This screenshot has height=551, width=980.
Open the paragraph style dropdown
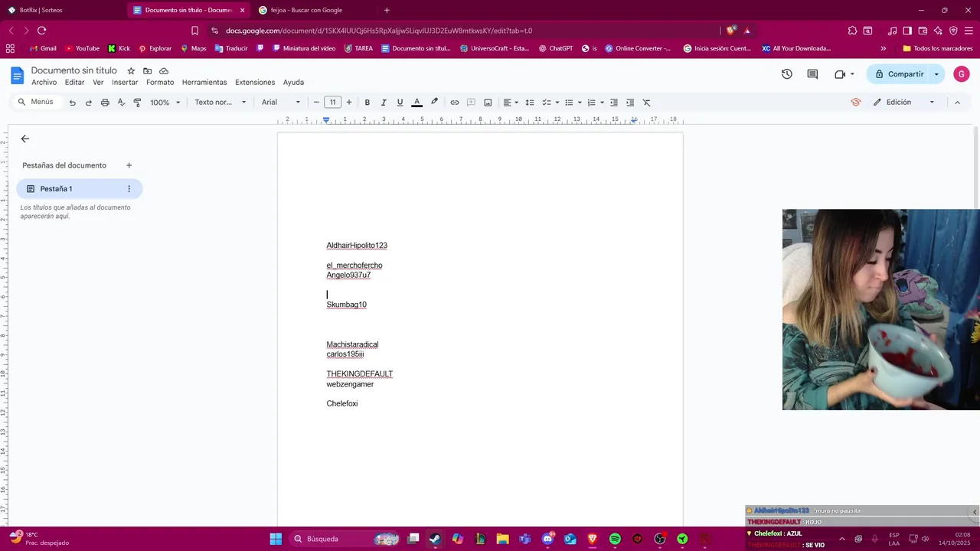tap(220, 103)
